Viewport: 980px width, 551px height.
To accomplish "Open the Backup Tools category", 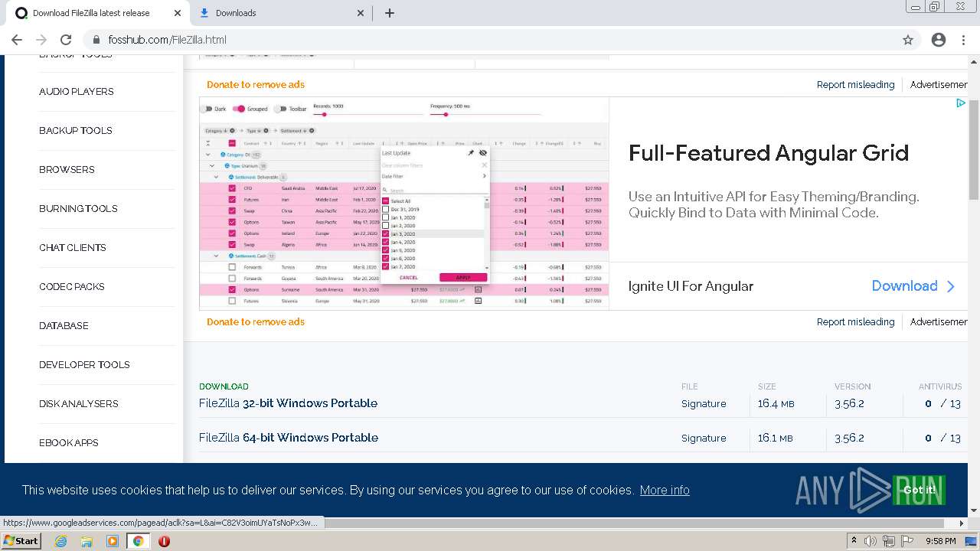I will pos(76,130).
